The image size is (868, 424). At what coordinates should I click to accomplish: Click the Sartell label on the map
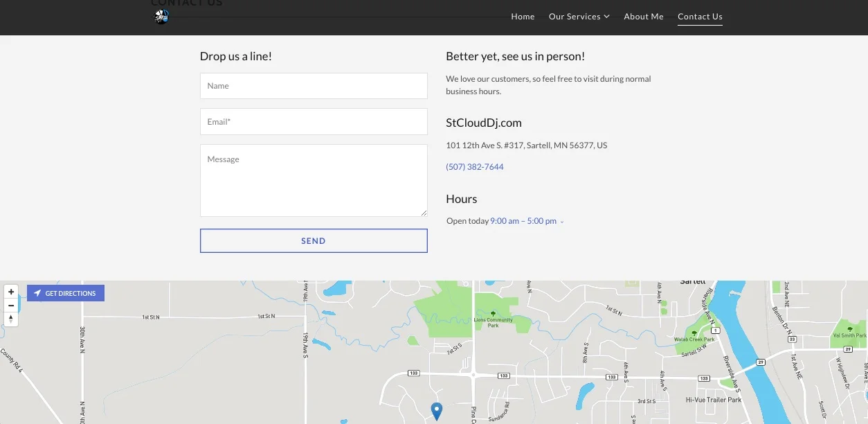point(691,281)
